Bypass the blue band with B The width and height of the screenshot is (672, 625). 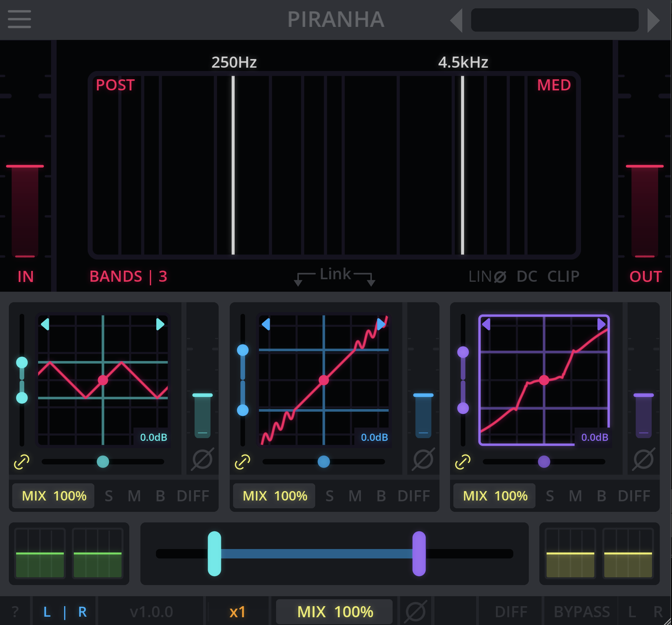pos(381,496)
